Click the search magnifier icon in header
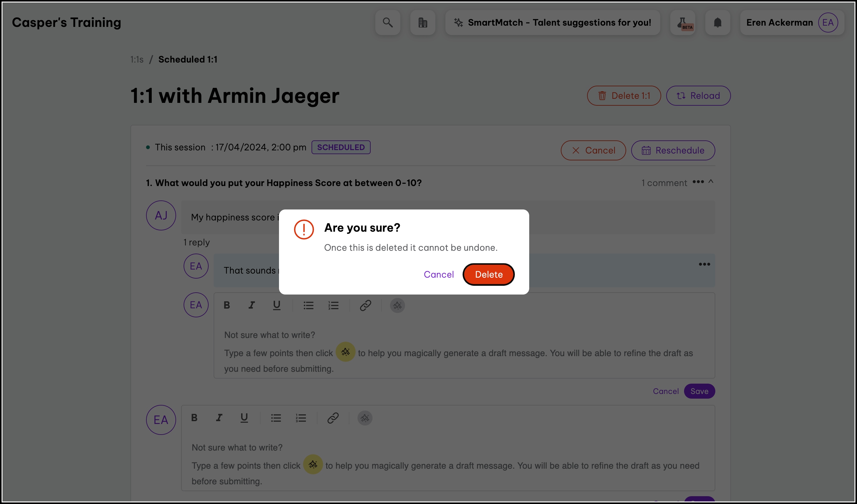This screenshot has width=857, height=504. click(x=388, y=23)
